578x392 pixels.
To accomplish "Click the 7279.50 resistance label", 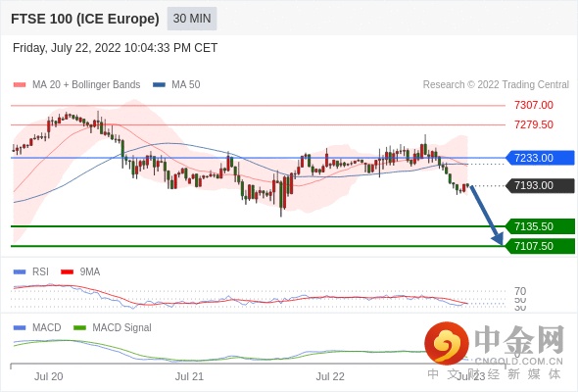I will tap(534, 124).
